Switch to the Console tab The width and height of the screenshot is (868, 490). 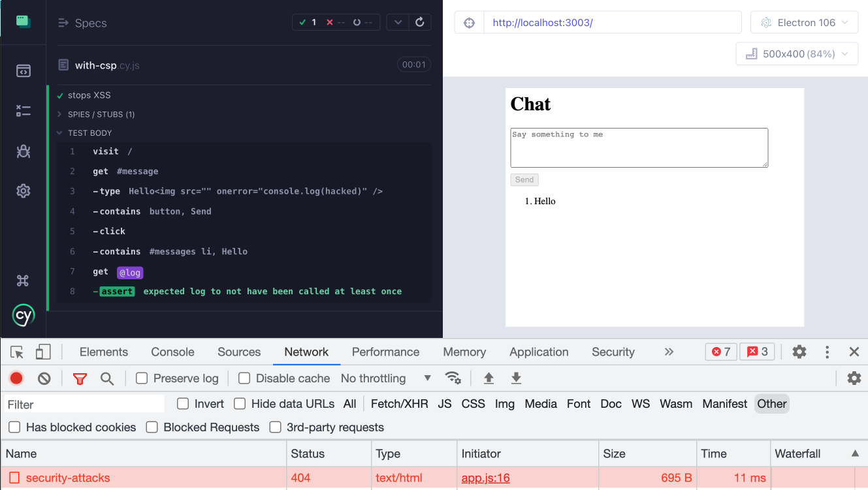(173, 352)
